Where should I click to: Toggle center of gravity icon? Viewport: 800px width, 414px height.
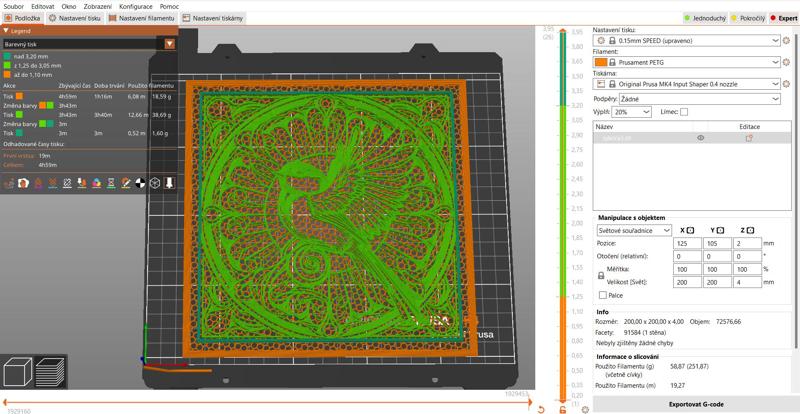(x=140, y=183)
